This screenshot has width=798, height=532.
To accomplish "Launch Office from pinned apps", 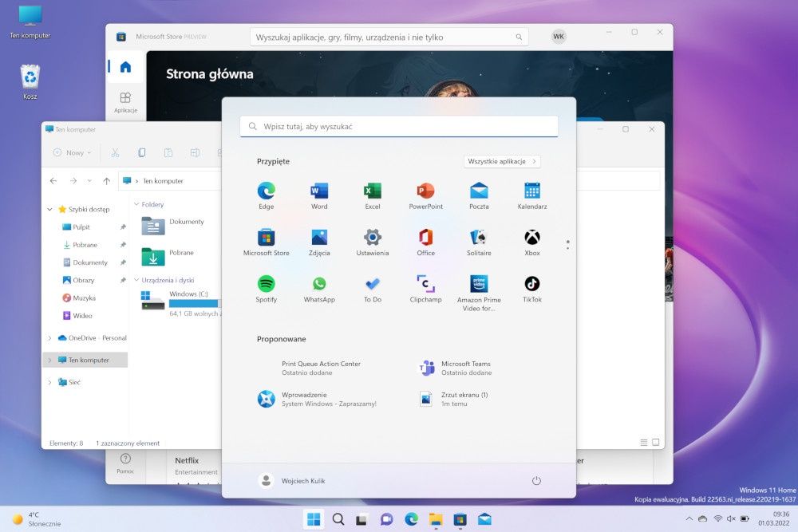I will [426, 242].
